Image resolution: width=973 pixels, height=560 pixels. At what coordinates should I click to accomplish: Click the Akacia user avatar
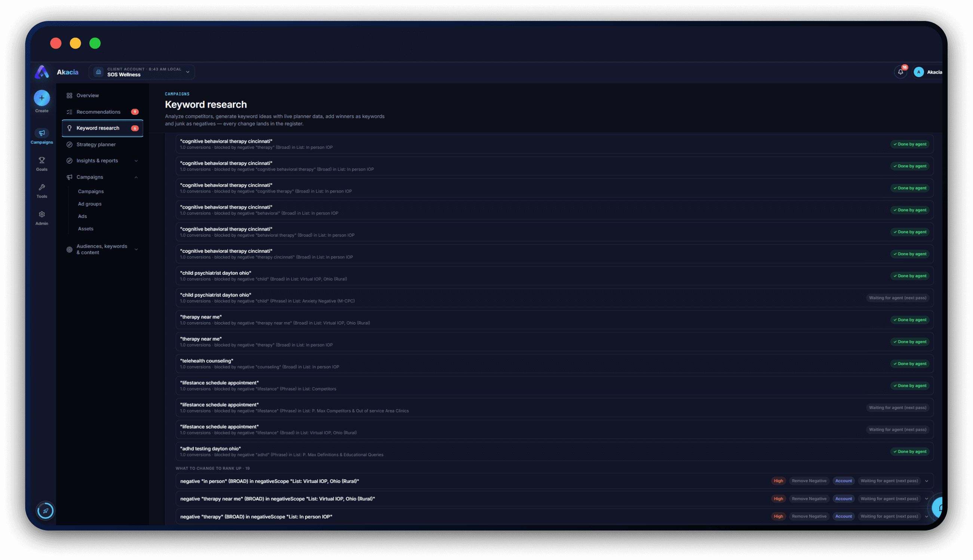click(x=918, y=72)
